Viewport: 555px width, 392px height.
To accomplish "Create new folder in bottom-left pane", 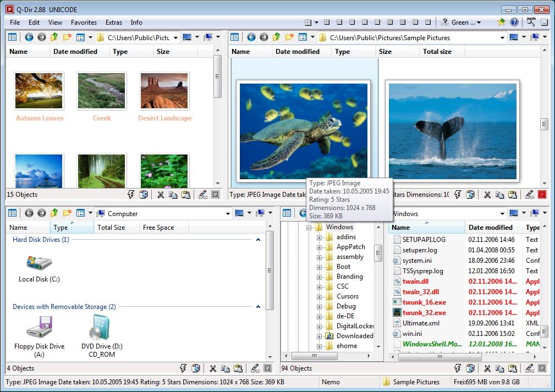I will (x=67, y=213).
